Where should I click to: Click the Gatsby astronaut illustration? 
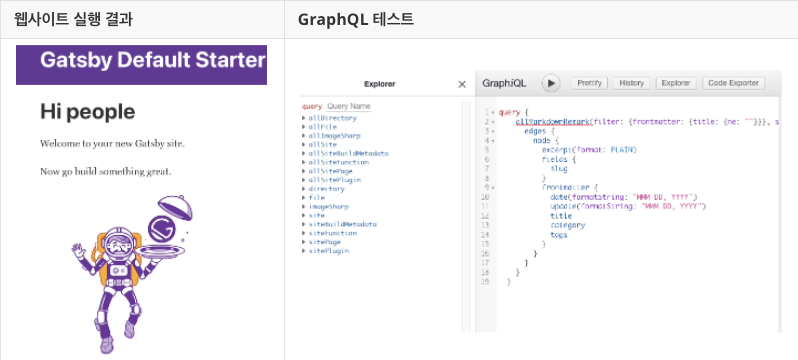[x=132, y=274]
